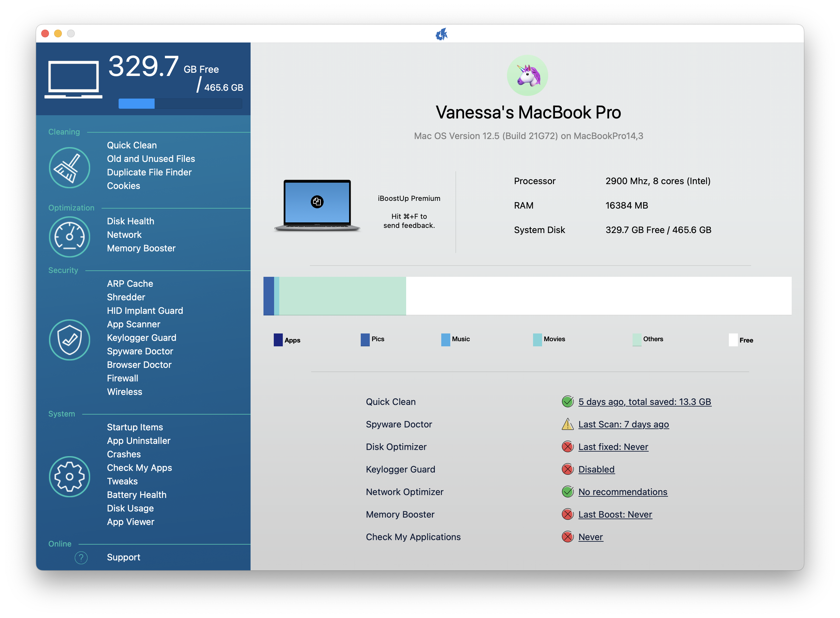840x618 pixels.
Task: Click the Support question mark icon
Action: coord(81,558)
